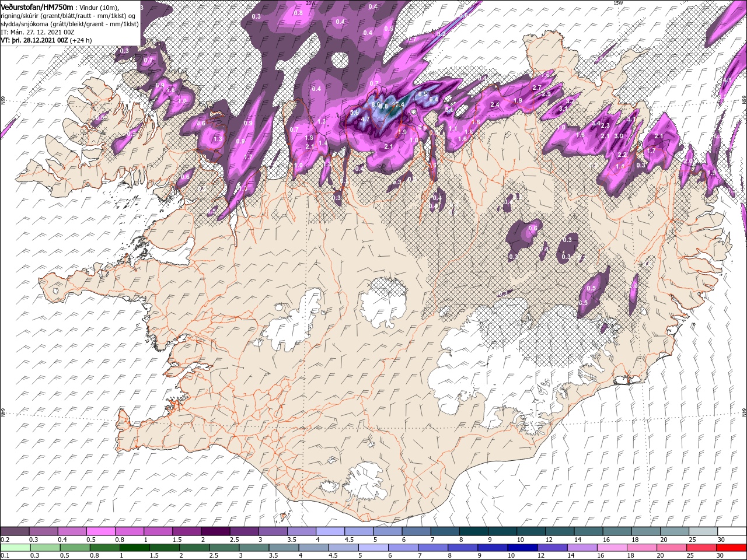The image size is (747, 560).
Task: Click the 5.6 precipitation value on map
Action: [x=354, y=112]
